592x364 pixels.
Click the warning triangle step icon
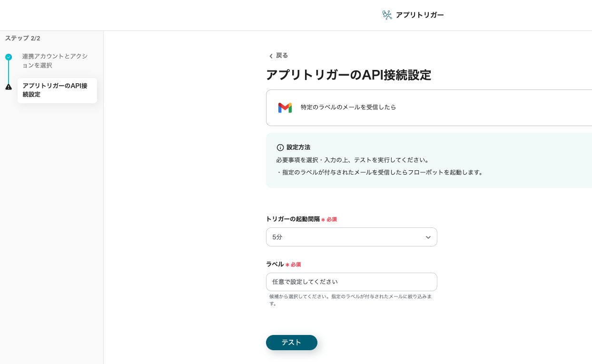pyautogui.click(x=9, y=87)
